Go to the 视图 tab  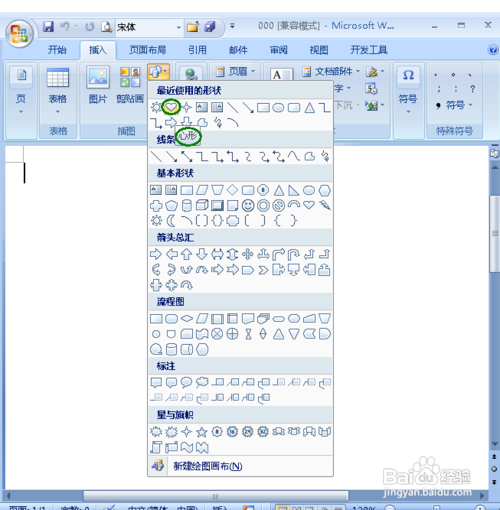pyautogui.click(x=319, y=50)
